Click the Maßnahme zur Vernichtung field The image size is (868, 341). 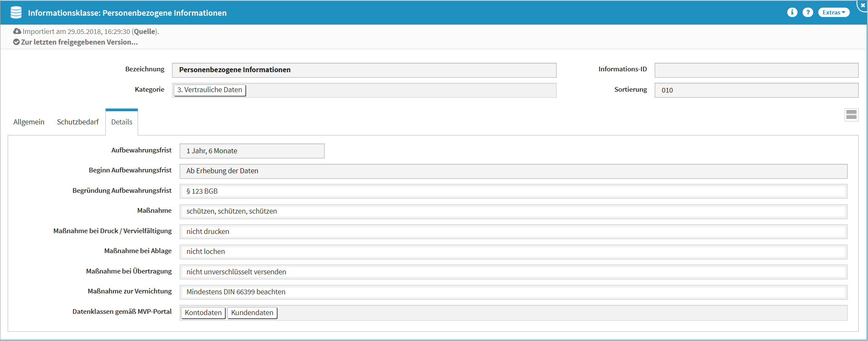tap(513, 292)
